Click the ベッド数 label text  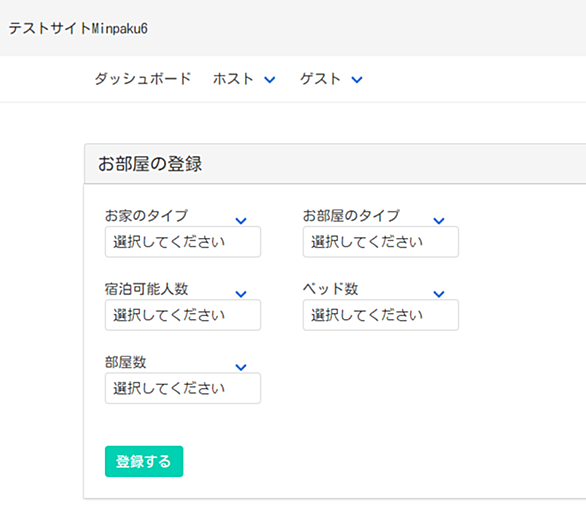coord(330,289)
